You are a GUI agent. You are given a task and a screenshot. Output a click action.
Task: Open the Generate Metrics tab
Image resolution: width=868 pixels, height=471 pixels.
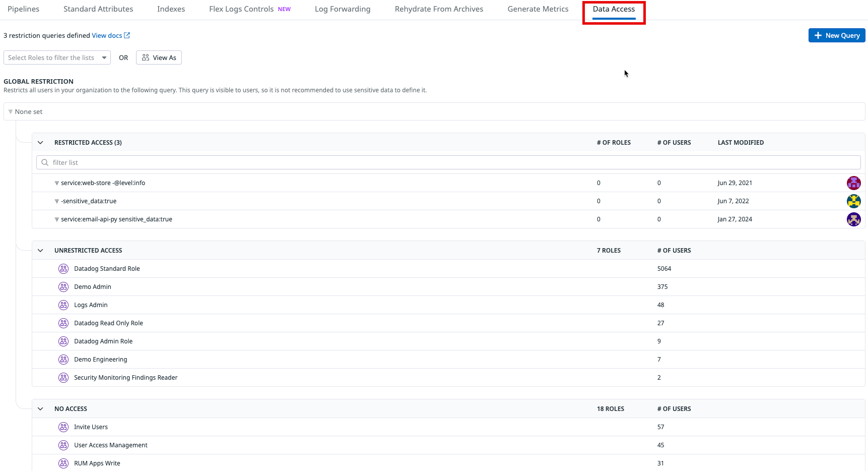pos(538,9)
